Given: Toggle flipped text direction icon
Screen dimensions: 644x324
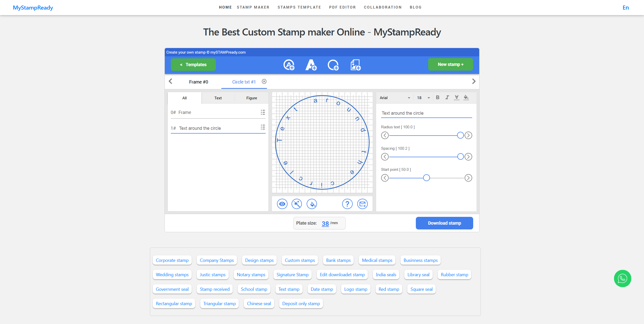Looking at the screenshot, I should click(x=457, y=97).
